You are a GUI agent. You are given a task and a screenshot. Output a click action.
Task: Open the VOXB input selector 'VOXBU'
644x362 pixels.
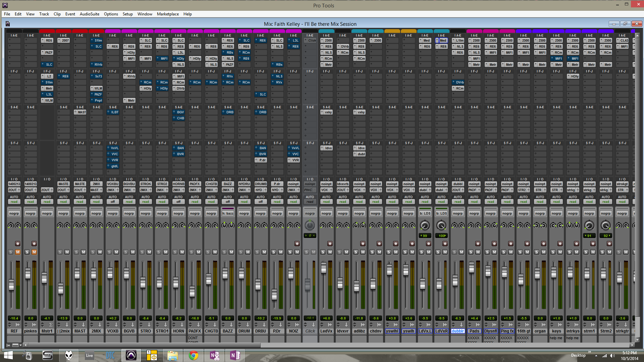[x=113, y=184]
